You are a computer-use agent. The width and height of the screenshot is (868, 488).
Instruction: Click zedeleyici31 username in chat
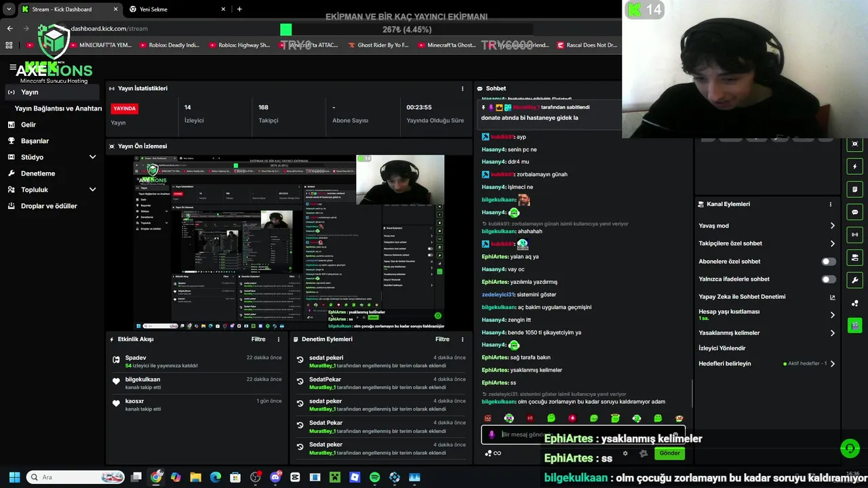coord(498,295)
